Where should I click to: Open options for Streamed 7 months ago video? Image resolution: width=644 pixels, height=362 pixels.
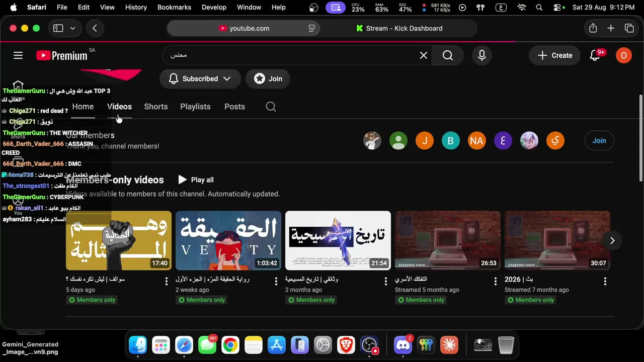pyautogui.click(x=605, y=281)
